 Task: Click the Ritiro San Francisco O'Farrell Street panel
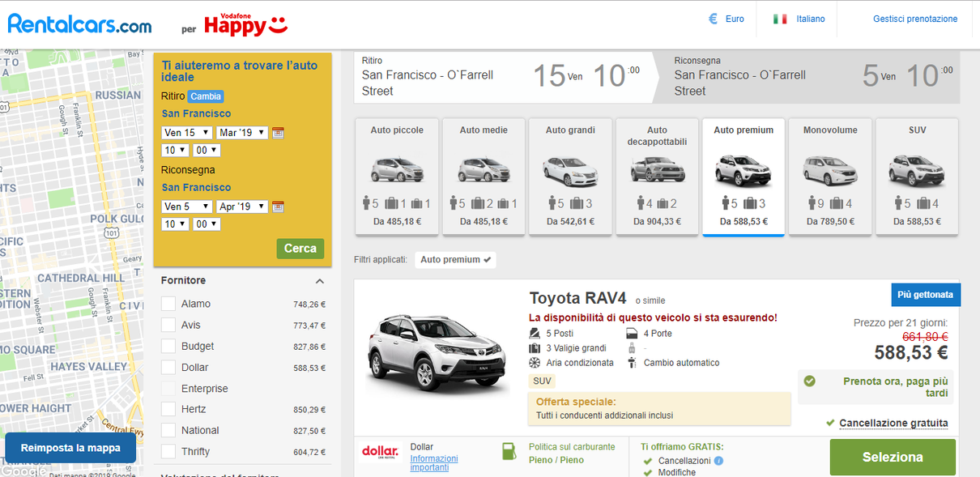(x=504, y=76)
